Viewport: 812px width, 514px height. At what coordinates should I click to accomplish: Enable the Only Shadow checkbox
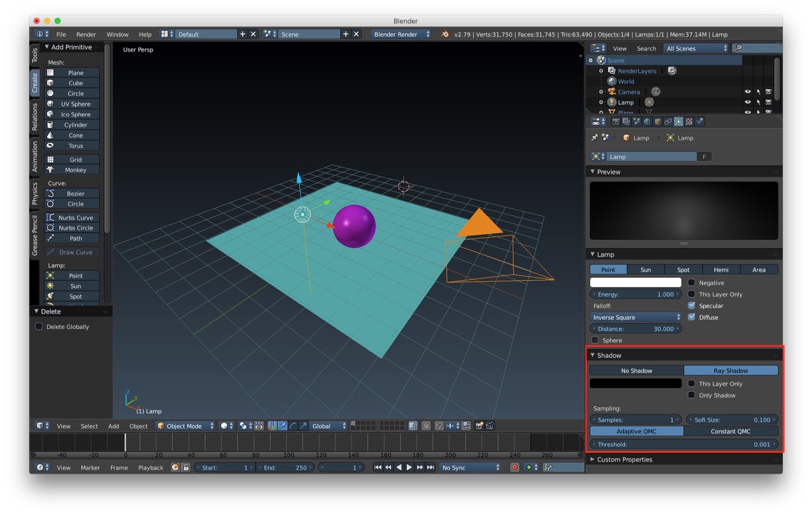click(691, 395)
